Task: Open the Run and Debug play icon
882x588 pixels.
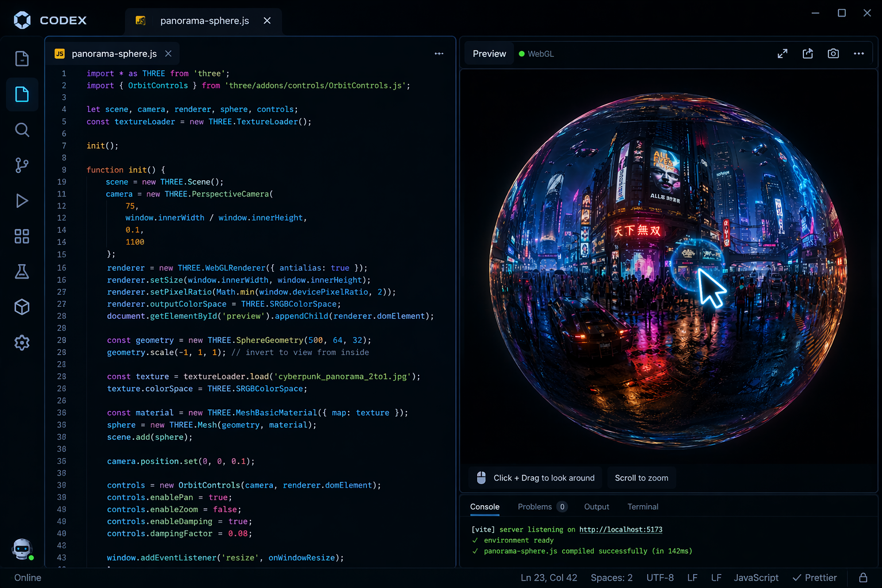Action: click(22, 201)
